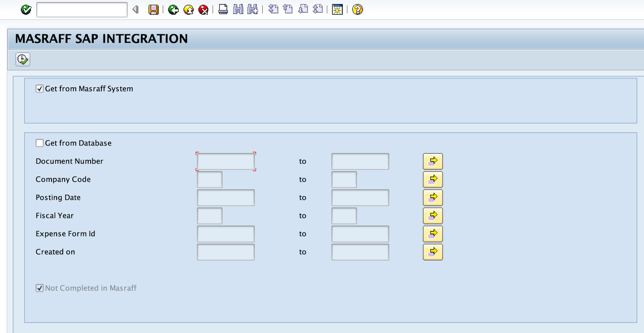Open multiple selection for Document Number
Viewport: 644px width, 333px height.
(433, 162)
